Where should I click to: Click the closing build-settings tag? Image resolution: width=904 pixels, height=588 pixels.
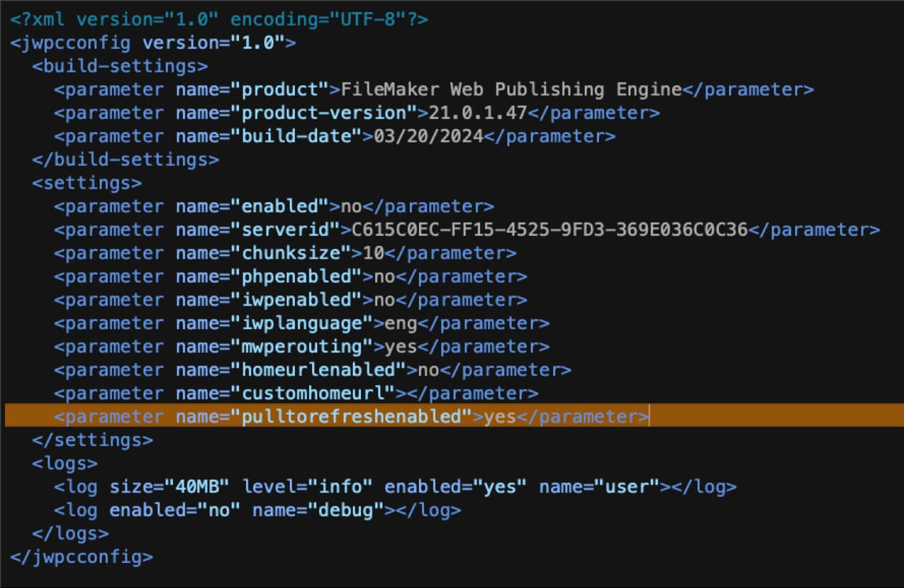pos(126,159)
